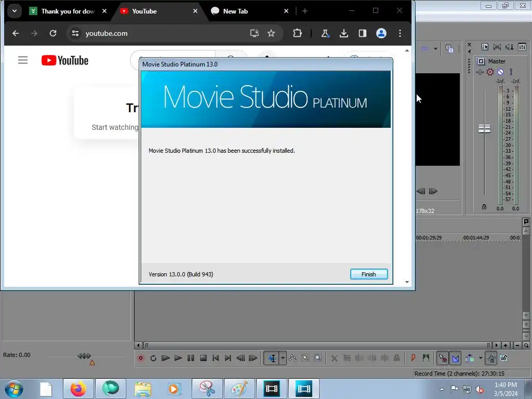The width and height of the screenshot is (532, 399).
Task: Open Windows Start menu orb
Action: click(14, 389)
